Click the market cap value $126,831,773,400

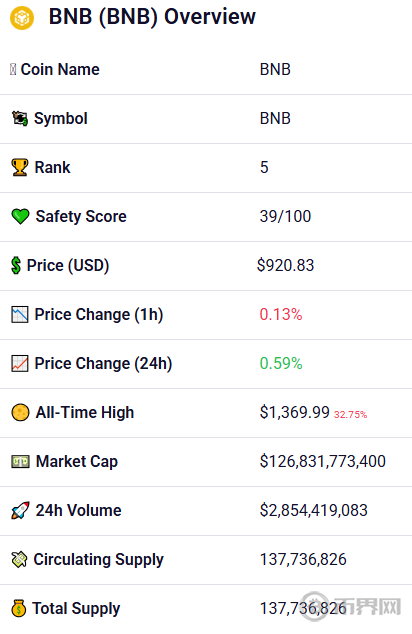click(323, 461)
